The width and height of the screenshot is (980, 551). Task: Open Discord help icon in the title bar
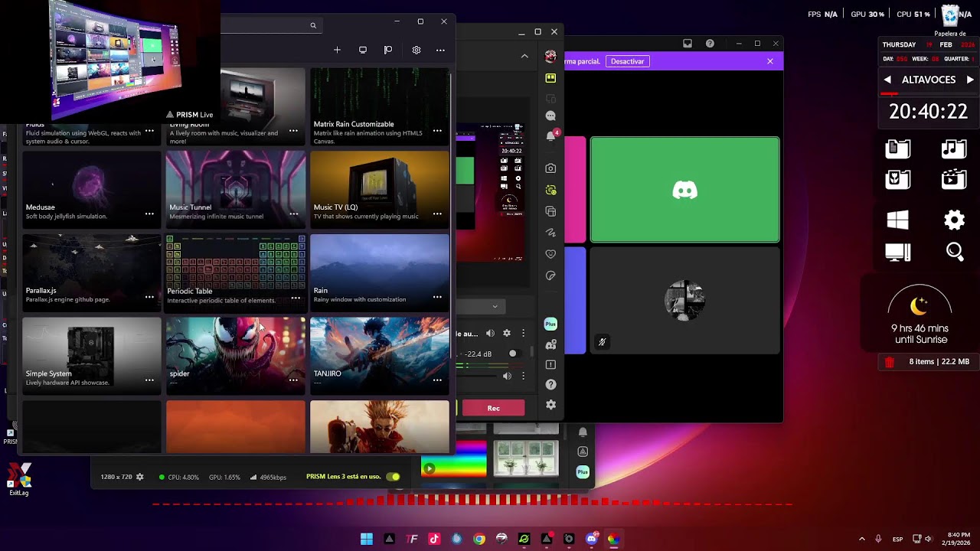710,44
